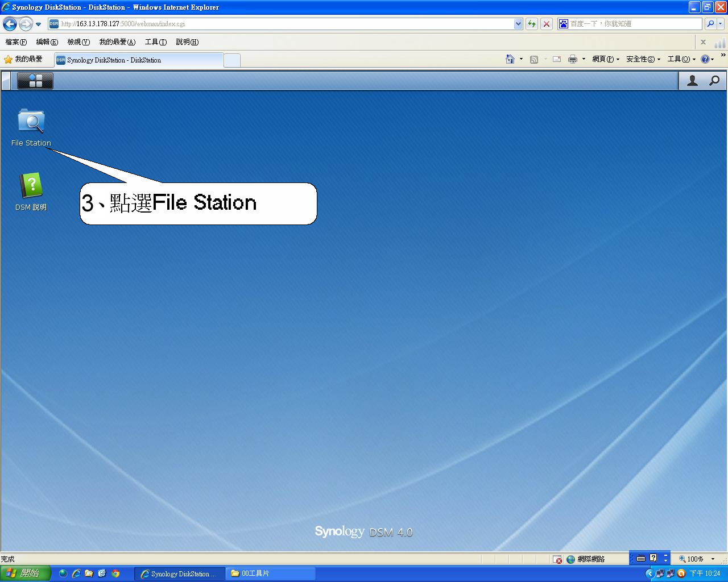Stop loading with the red X button
The width and height of the screenshot is (728, 582).
(547, 24)
